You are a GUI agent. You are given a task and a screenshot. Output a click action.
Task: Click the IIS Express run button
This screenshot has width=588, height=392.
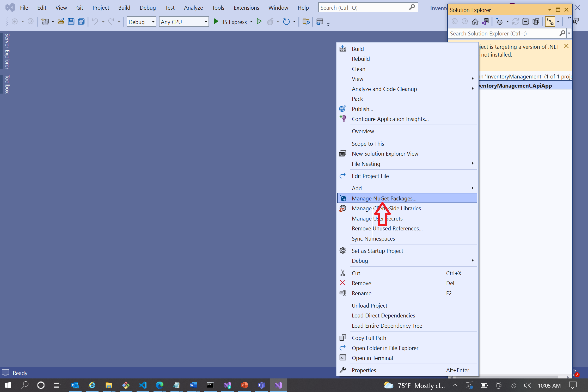tap(216, 21)
